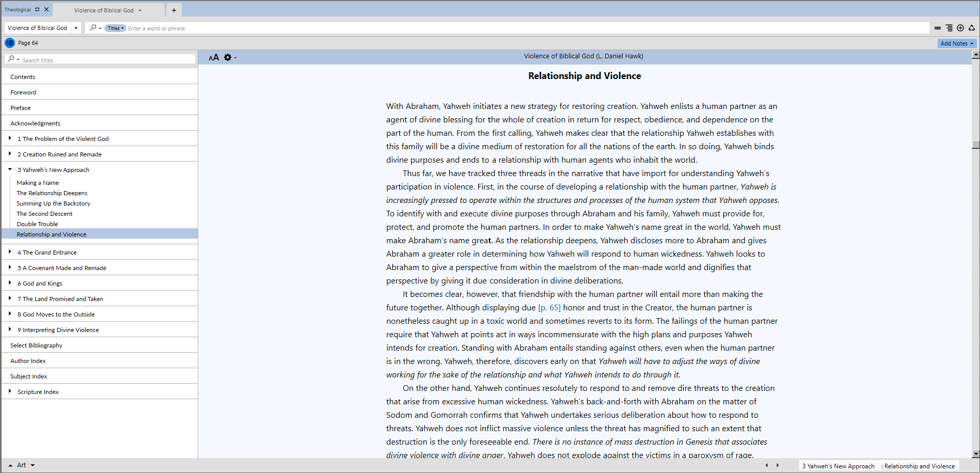Expand chapter 6 God and Kings
The height and width of the screenshot is (473, 980).
coord(10,282)
